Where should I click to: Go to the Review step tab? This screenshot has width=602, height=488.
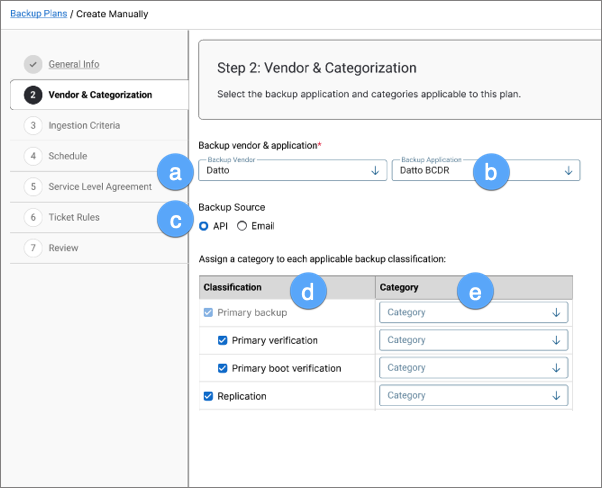point(64,248)
